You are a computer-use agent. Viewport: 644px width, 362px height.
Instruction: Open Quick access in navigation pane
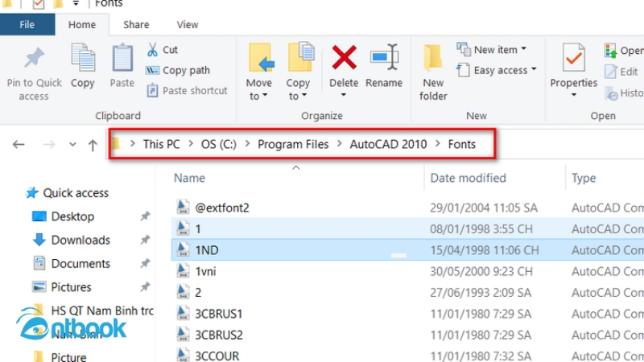68,193
